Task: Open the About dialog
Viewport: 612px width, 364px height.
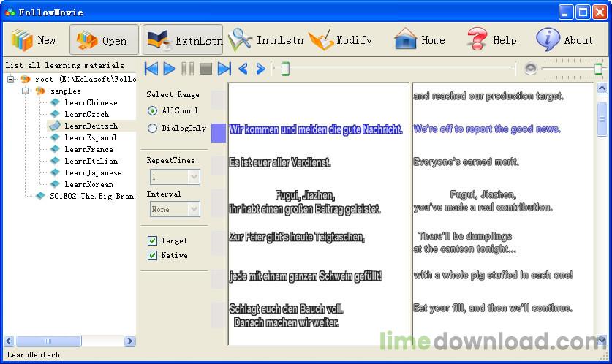Action: click(x=564, y=39)
